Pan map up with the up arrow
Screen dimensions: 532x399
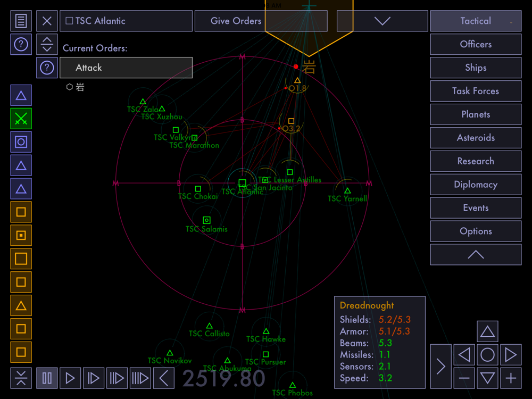click(x=487, y=332)
